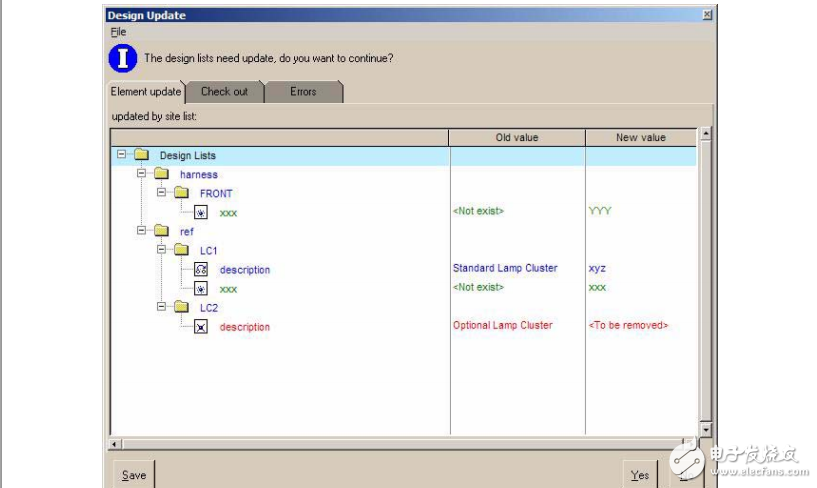Collapse the Design Lists root node
The height and width of the screenshot is (488, 817).
point(121,155)
